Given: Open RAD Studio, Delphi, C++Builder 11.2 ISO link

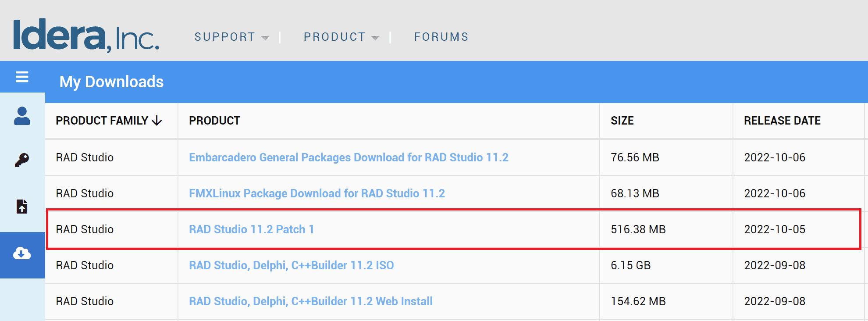Looking at the screenshot, I should pyautogui.click(x=291, y=265).
